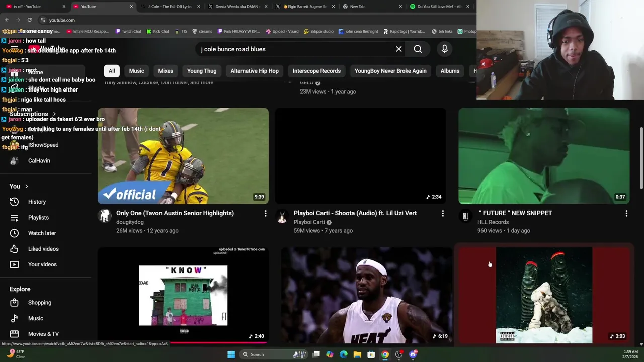Open the site information icon in address bar
Image resolution: width=644 pixels, height=362 pixels.
click(43, 20)
